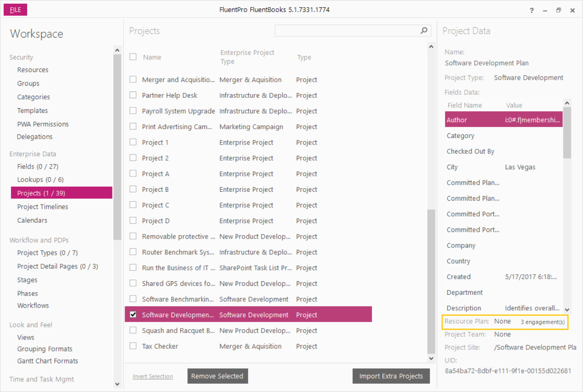Select the City field row
583x392 pixels.
coord(504,167)
